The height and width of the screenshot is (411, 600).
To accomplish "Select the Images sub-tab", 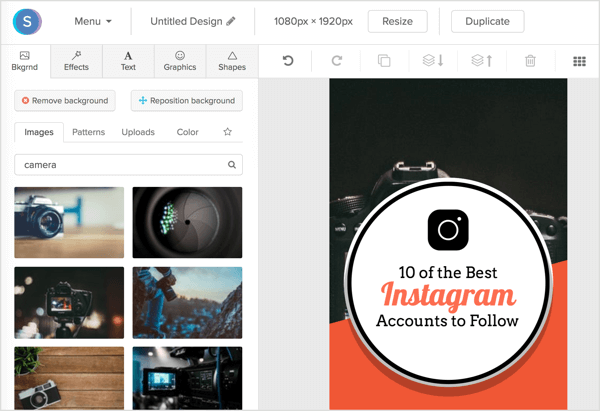I will click(39, 132).
